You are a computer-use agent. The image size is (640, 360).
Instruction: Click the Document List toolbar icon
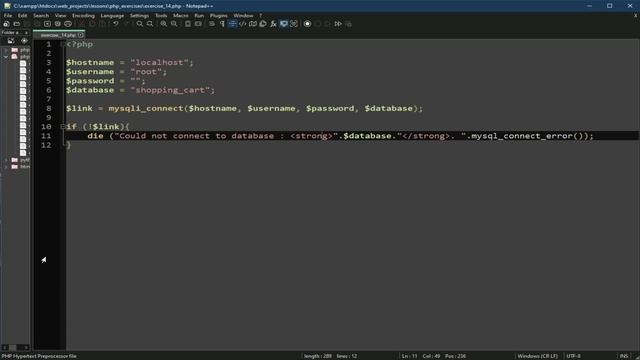[263, 24]
